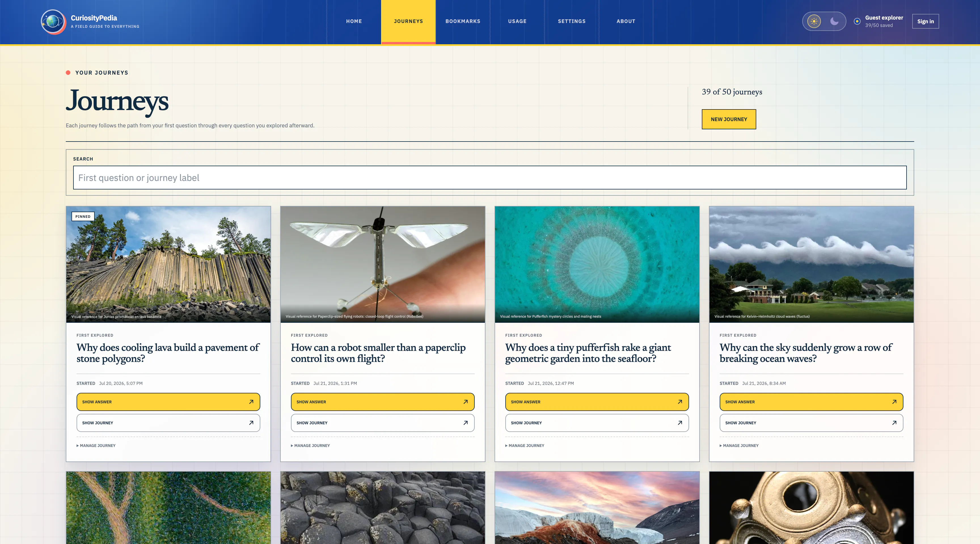Screen dimensions: 980x544
Task: Open title 'Why does cooling lava build a pavement'
Action: 168,353
